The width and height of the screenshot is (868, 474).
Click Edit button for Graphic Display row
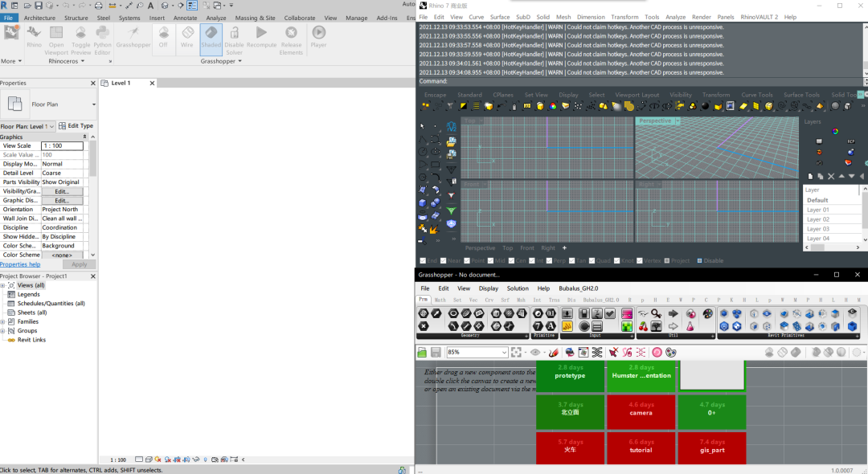(61, 200)
